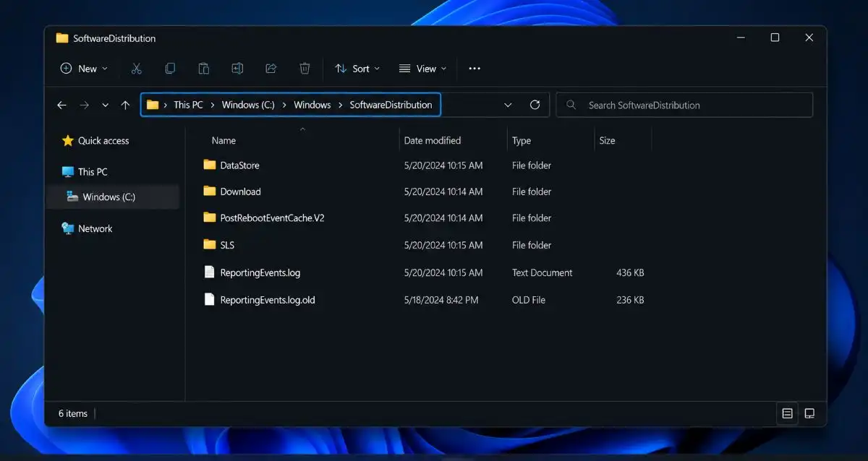Click the SoftwareDistribution window title text
Image resolution: width=868 pixels, height=461 pixels.
click(114, 38)
